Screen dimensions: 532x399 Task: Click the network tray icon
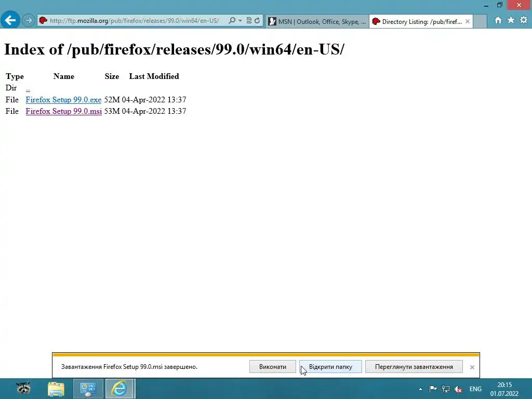(x=445, y=389)
